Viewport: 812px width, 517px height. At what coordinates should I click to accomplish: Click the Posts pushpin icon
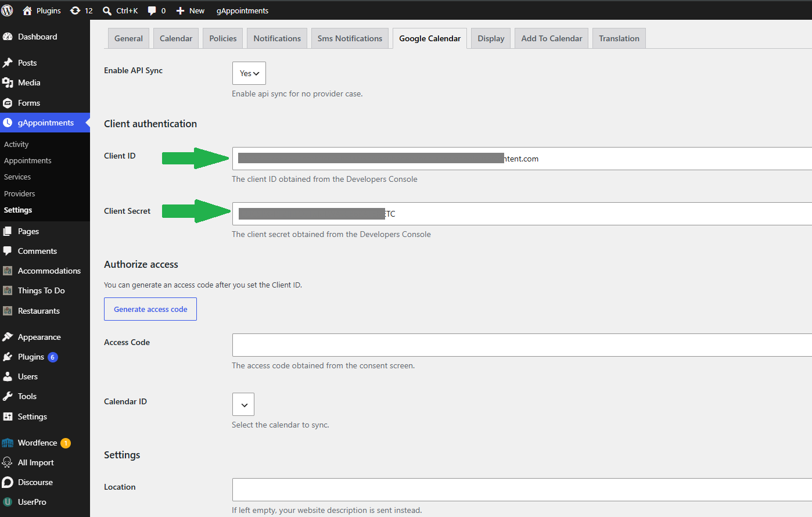[8, 63]
